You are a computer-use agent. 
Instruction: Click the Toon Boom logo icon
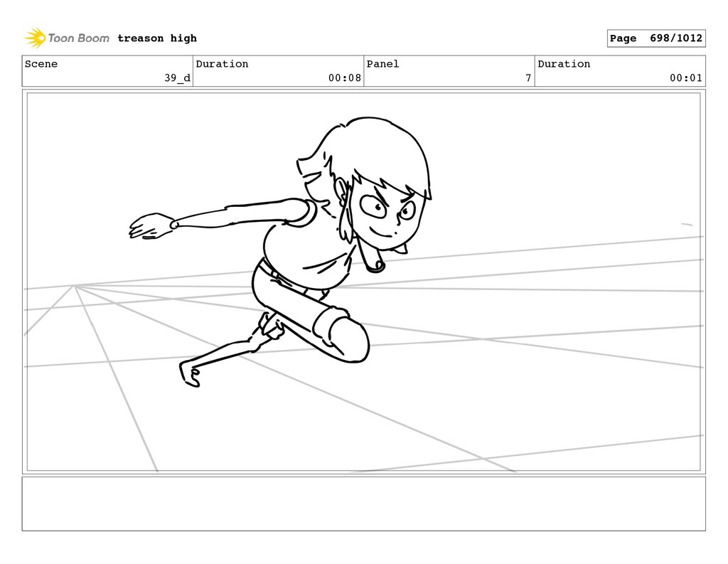tap(35, 38)
